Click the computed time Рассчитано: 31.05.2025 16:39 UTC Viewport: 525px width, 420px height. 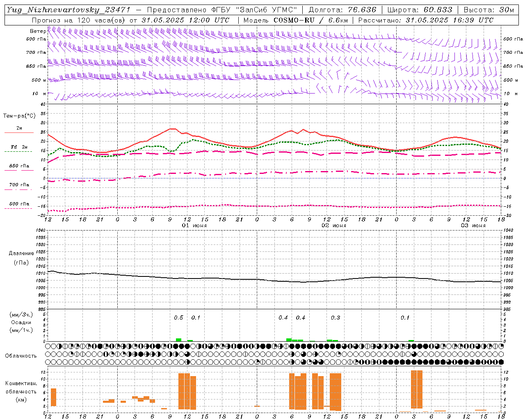pos(426,20)
